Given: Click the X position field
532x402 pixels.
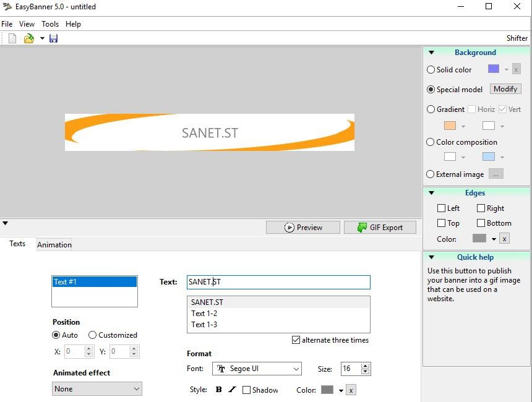Looking at the screenshot, I should click(75, 351).
